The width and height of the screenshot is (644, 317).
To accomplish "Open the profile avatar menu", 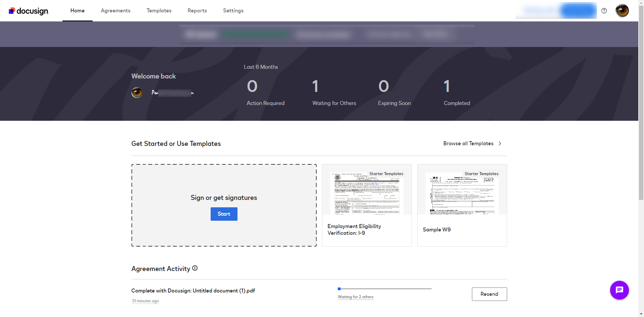I will pos(622,10).
